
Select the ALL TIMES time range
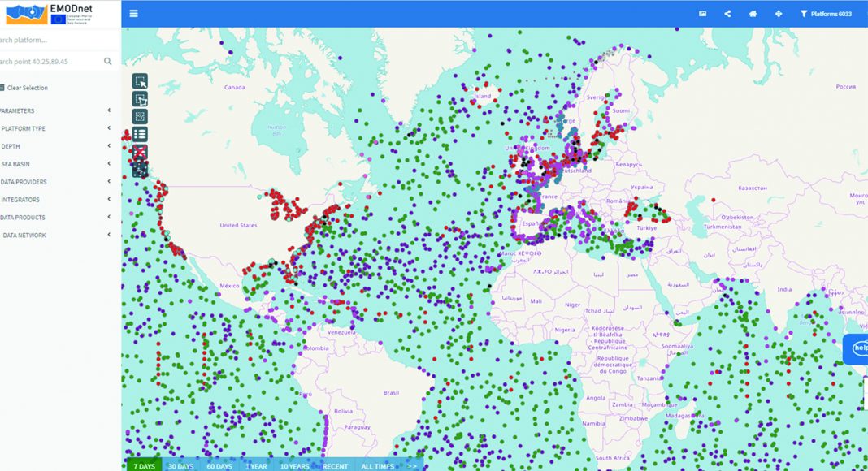[x=378, y=466]
